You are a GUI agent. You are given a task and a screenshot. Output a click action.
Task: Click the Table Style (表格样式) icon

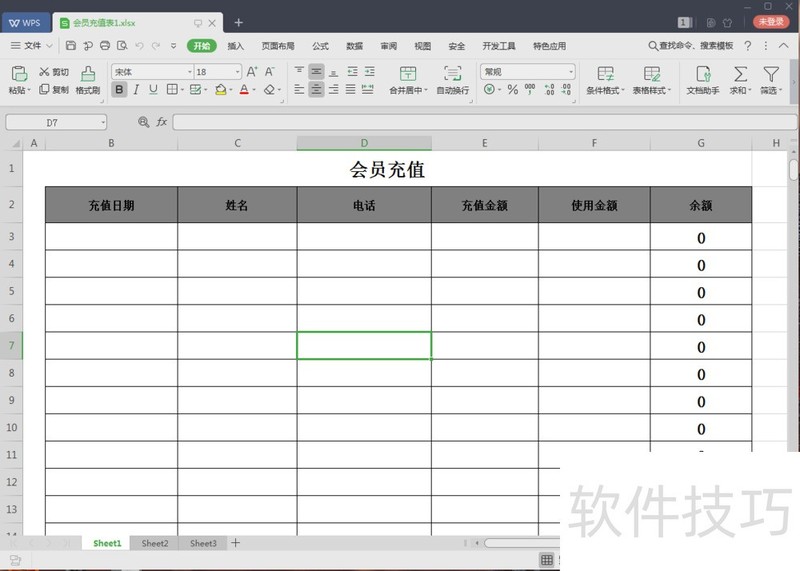(653, 74)
